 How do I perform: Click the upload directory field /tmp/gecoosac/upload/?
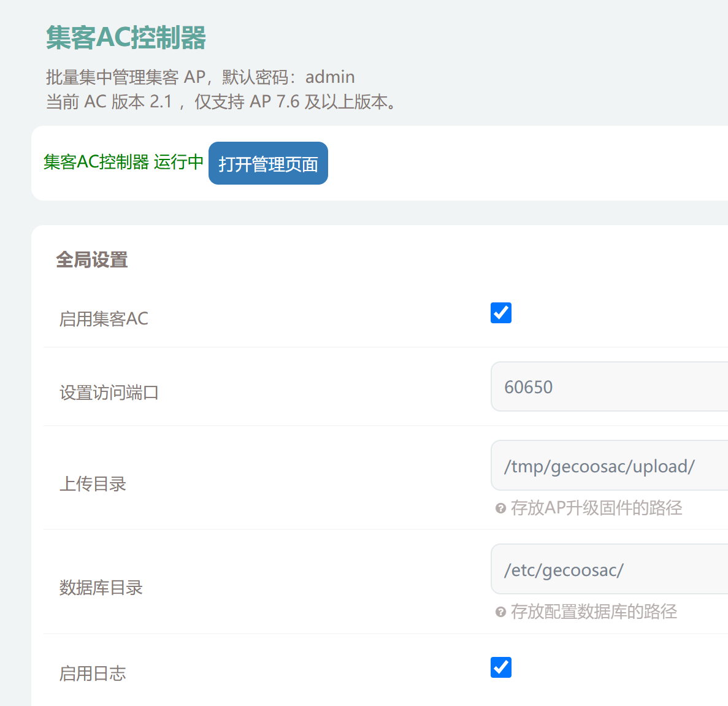(x=609, y=466)
